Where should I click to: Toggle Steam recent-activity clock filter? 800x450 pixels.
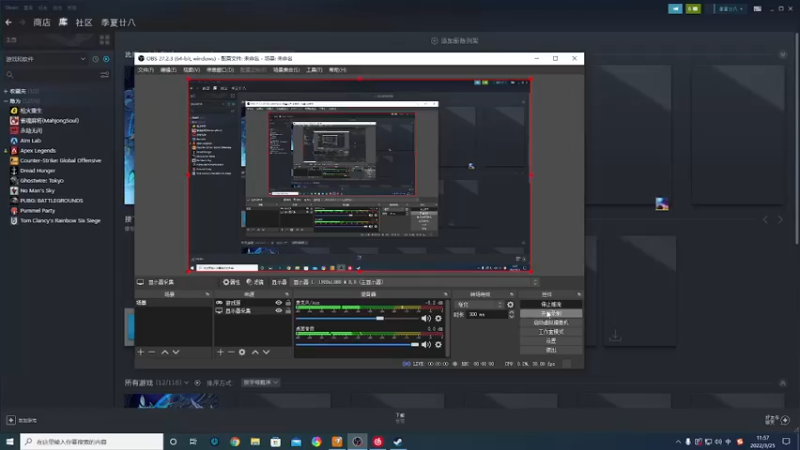tap(95, 59)
